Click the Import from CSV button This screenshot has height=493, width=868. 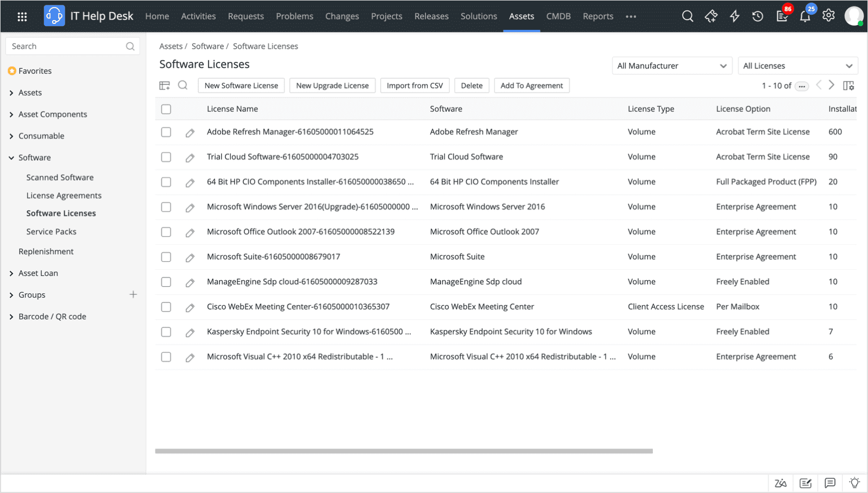(414, 86)
